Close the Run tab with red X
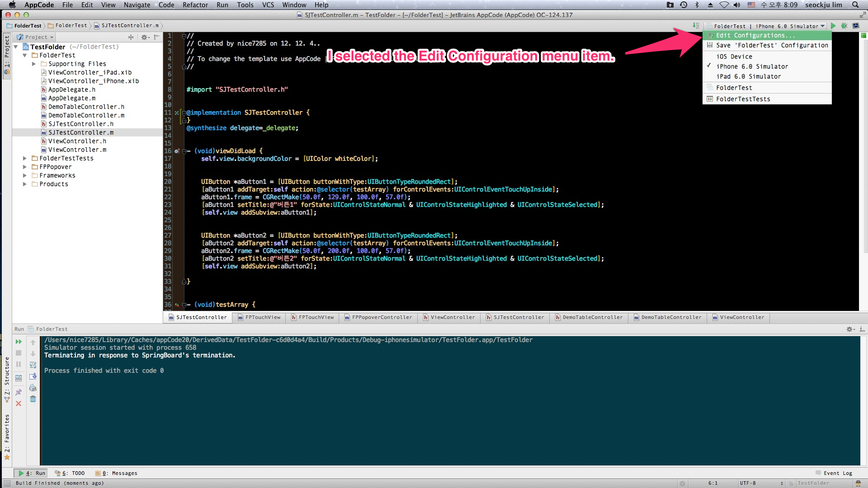This screenshot has height=488, width=868. tap(19, 404)
